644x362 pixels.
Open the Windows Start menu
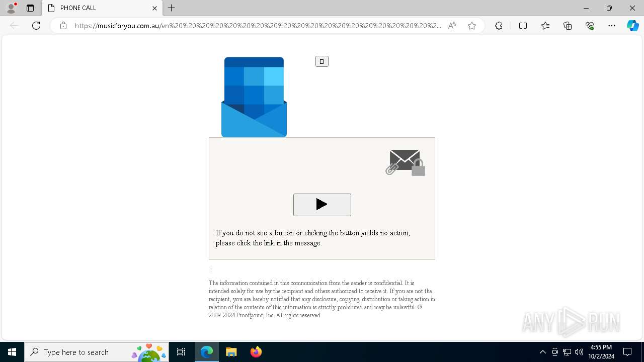[12, 352]
